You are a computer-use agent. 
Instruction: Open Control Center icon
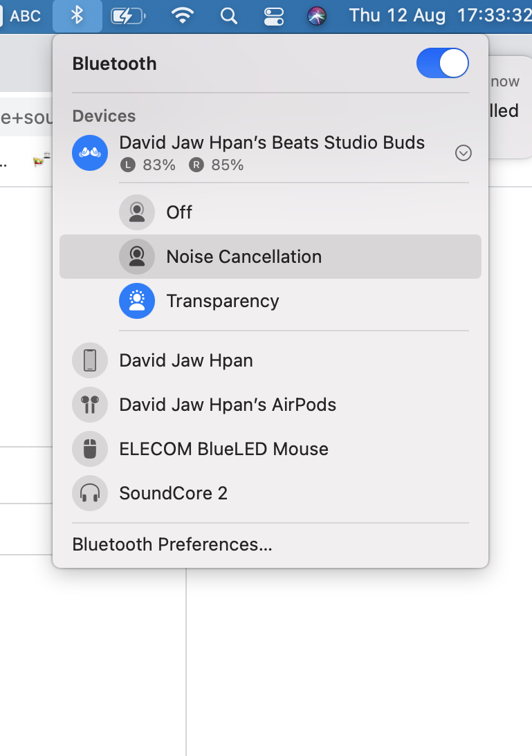274,16
